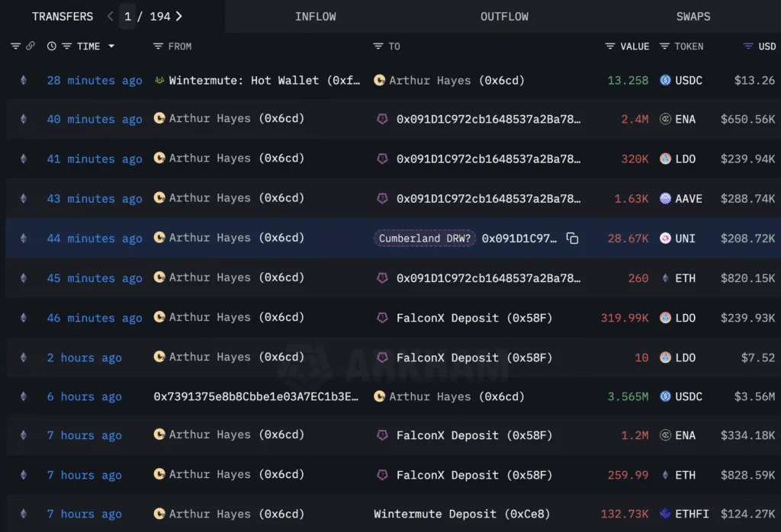
Task: Click the page number input field
Action: pos(127,16)
